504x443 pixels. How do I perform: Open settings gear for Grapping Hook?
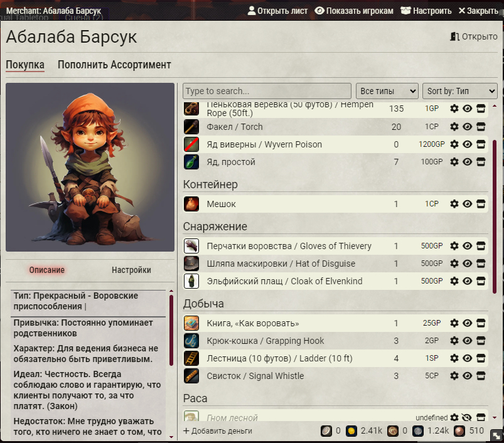pyautogui.click(x=454, y=341)
